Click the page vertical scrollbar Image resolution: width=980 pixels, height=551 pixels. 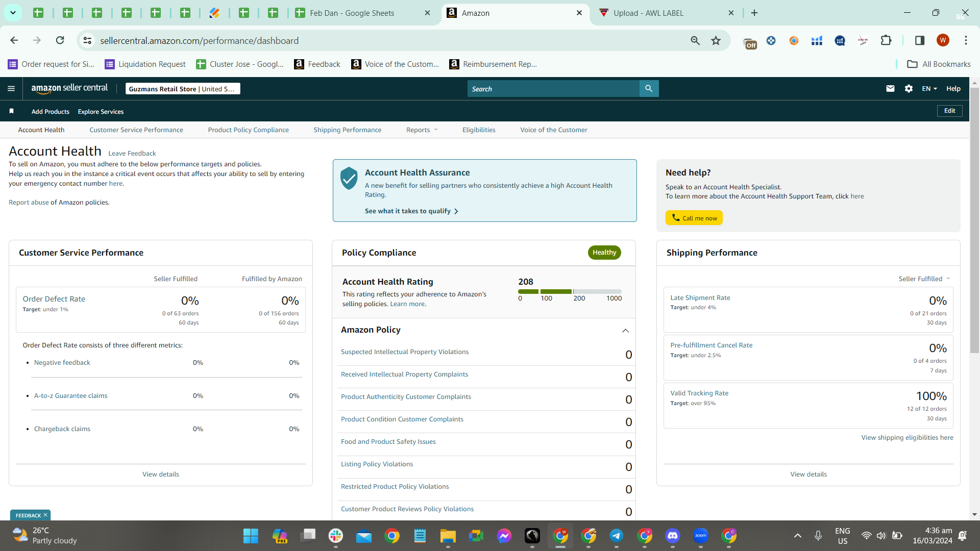pyautogui.click(x=974, y=219)
